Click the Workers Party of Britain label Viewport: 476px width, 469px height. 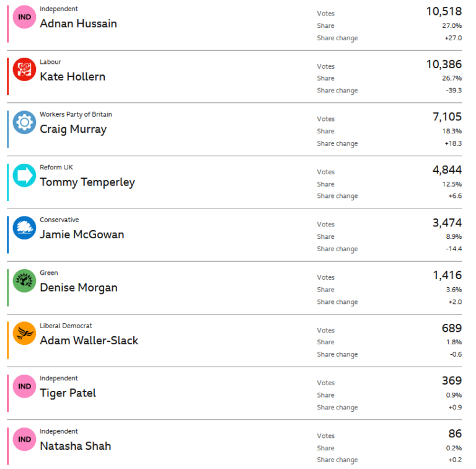tap(76, 115)
